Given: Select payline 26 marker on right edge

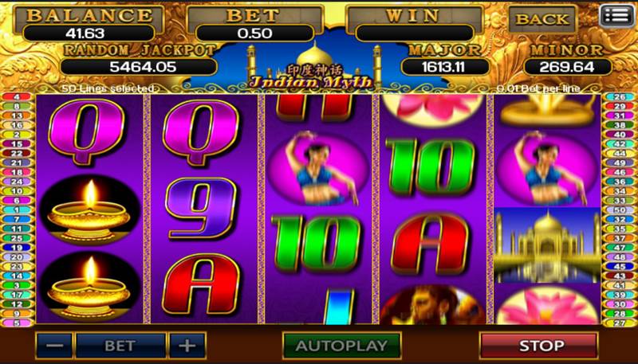Looking at the screenshot, I should [x=620, y=97].
